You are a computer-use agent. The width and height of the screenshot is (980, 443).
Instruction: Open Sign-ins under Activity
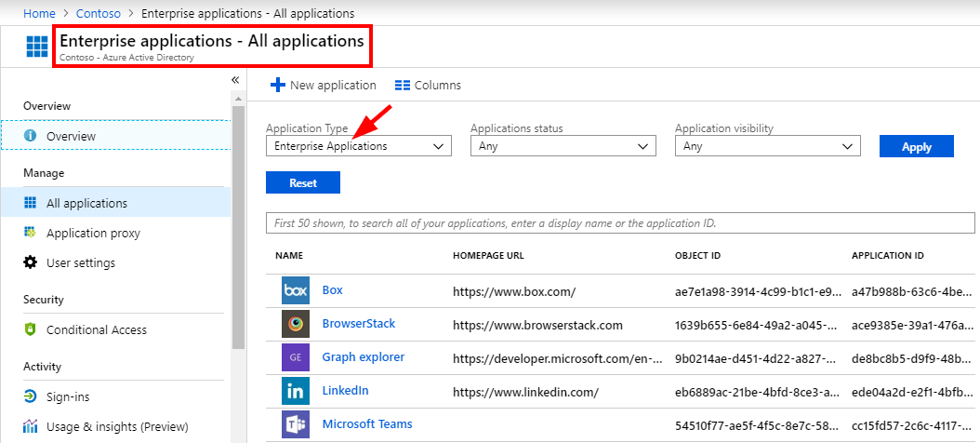[x=68, y=397]
